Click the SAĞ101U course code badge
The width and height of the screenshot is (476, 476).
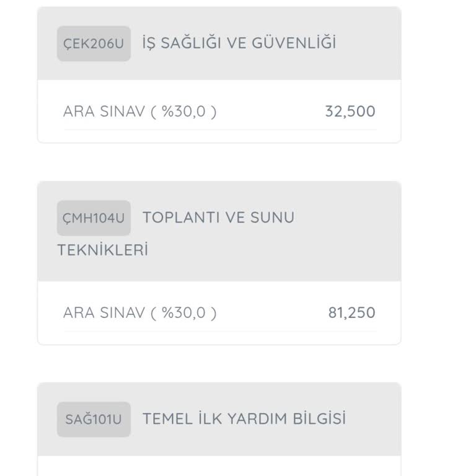(x=94, y=420)
